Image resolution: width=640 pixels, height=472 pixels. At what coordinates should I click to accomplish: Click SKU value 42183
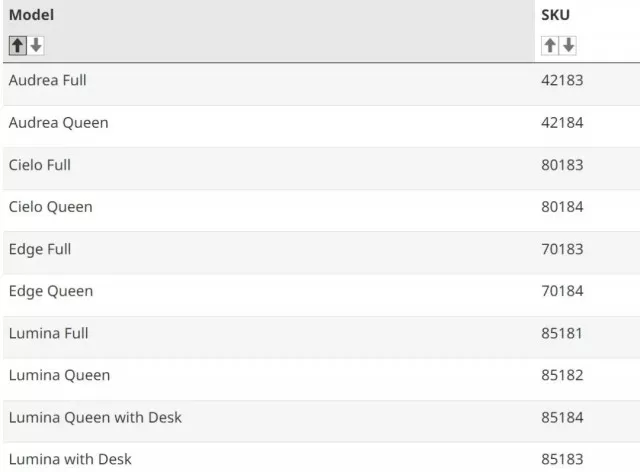click(x=562, y=80)
